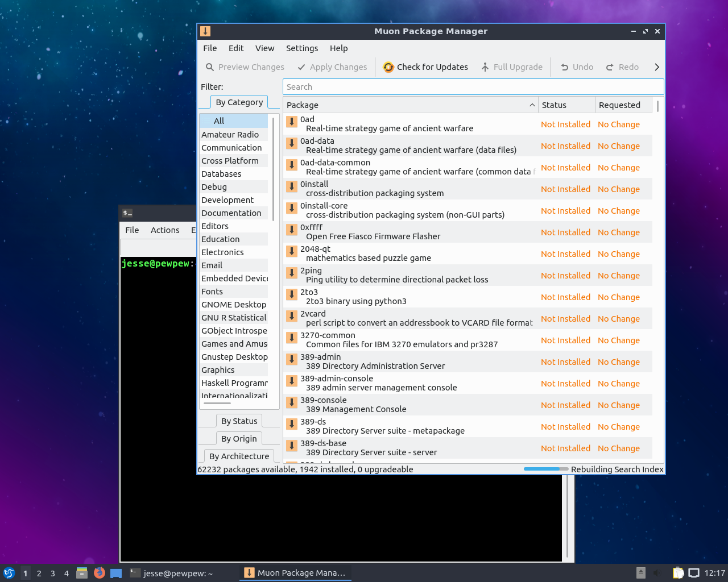Click the category list vertical scrollbar

click(x=274, y=169)
